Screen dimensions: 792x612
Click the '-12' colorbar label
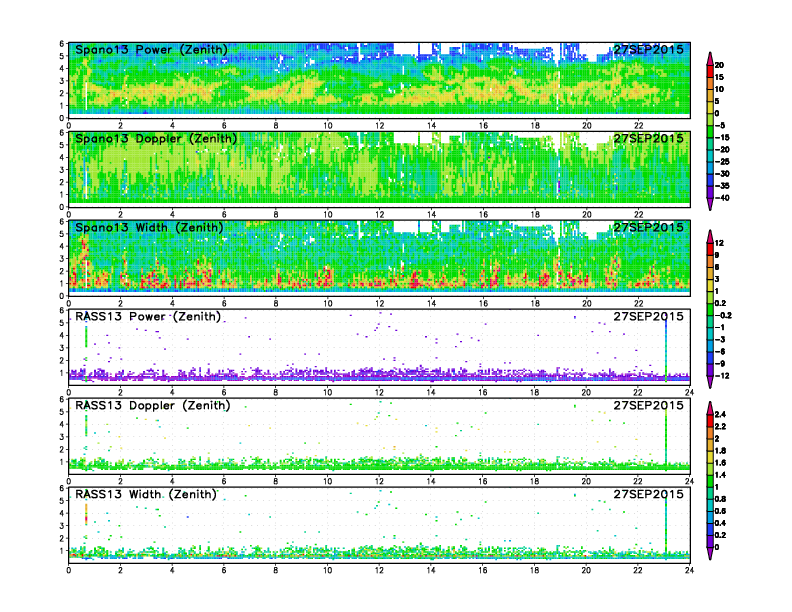722,376
